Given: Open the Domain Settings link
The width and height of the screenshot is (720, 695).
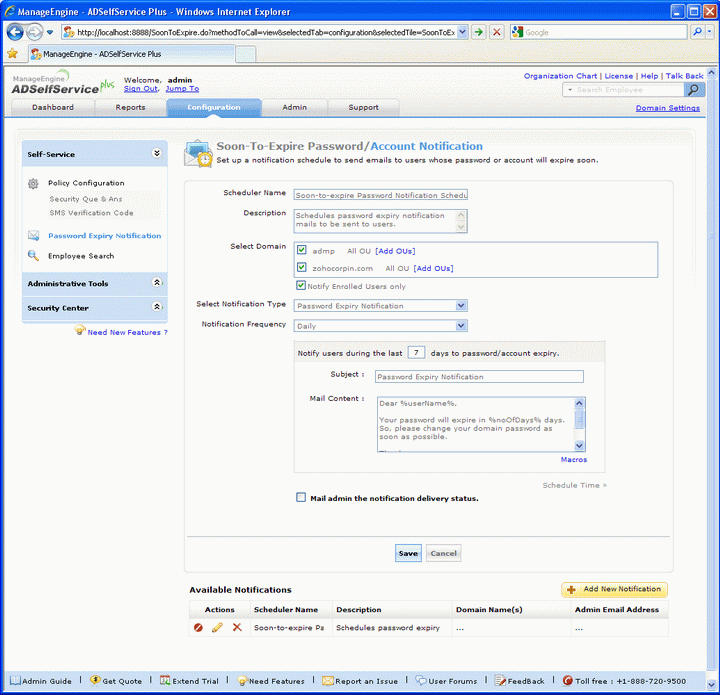Looking at the screenshot, I should pos(667,108).
